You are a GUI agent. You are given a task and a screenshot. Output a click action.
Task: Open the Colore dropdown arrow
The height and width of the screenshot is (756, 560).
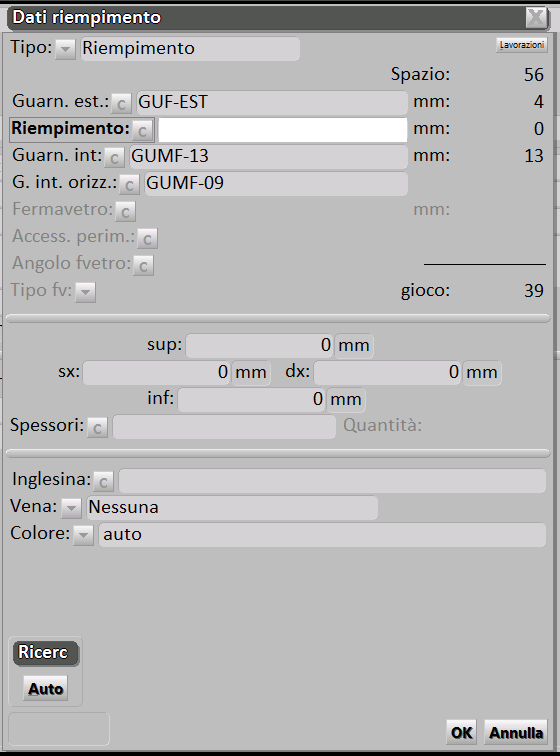coord(83,535)
